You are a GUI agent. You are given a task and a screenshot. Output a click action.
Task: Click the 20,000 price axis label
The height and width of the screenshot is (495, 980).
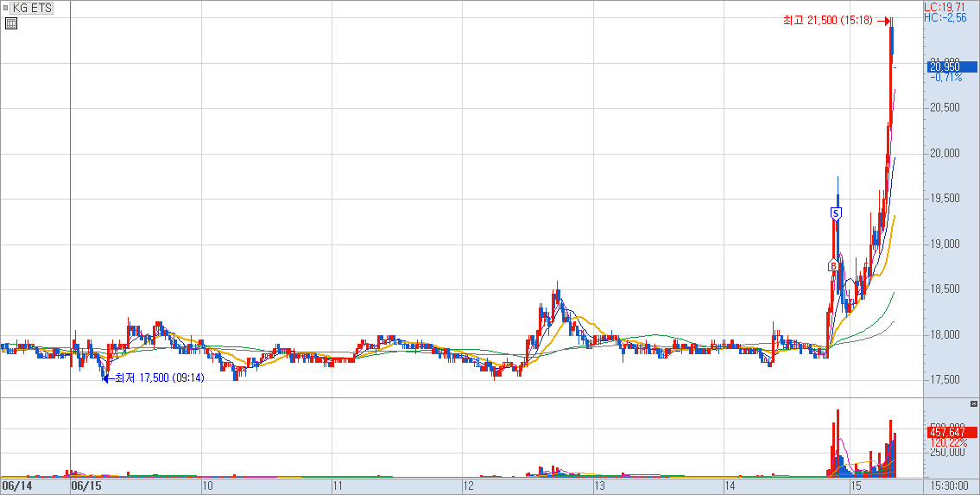click(945, 153)
